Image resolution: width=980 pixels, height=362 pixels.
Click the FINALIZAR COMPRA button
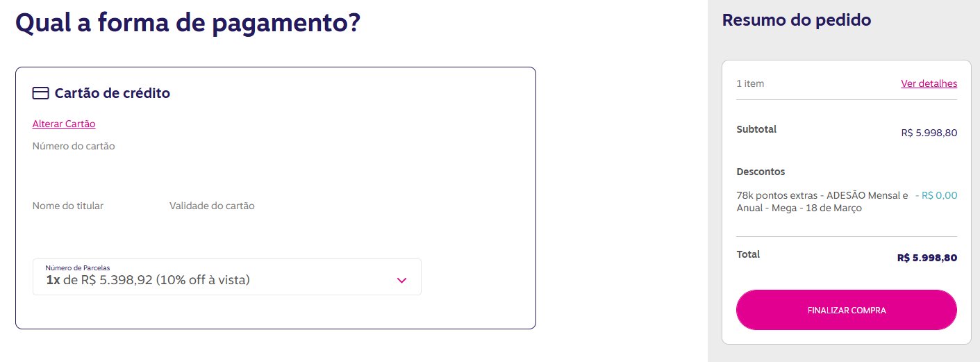(x=847, y=310)
